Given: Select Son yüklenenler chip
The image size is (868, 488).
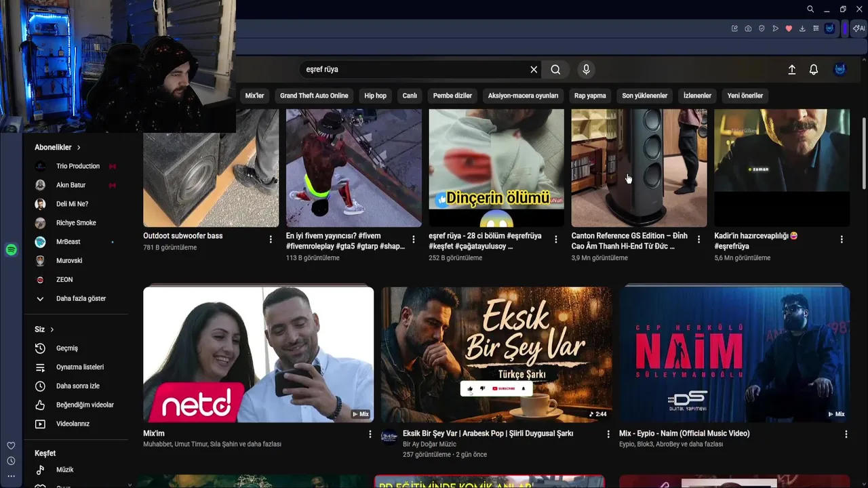Looking at the screenshot, I should click(x=645, y=96).
